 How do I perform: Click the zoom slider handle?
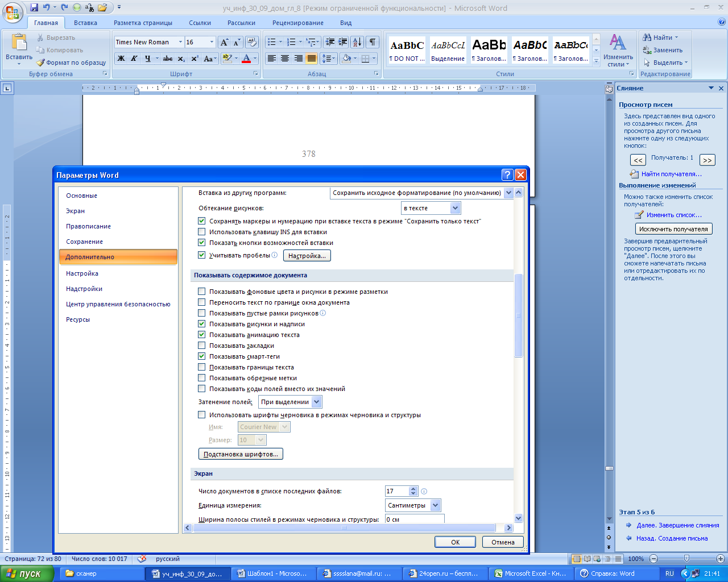686,559
